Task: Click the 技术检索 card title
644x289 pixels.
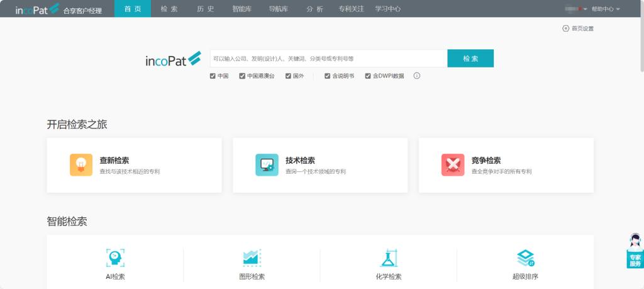Action: (300, 161)
